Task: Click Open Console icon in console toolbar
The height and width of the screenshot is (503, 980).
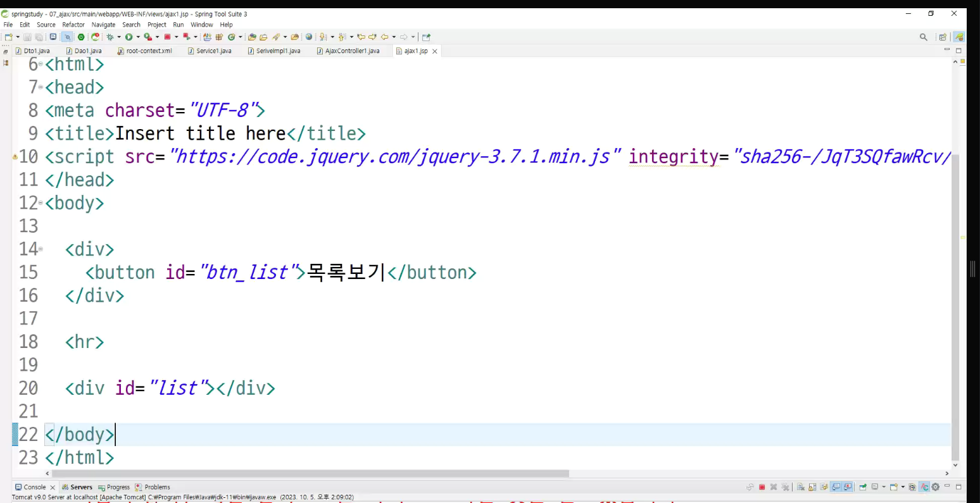Action: click(x=893, y=487)
